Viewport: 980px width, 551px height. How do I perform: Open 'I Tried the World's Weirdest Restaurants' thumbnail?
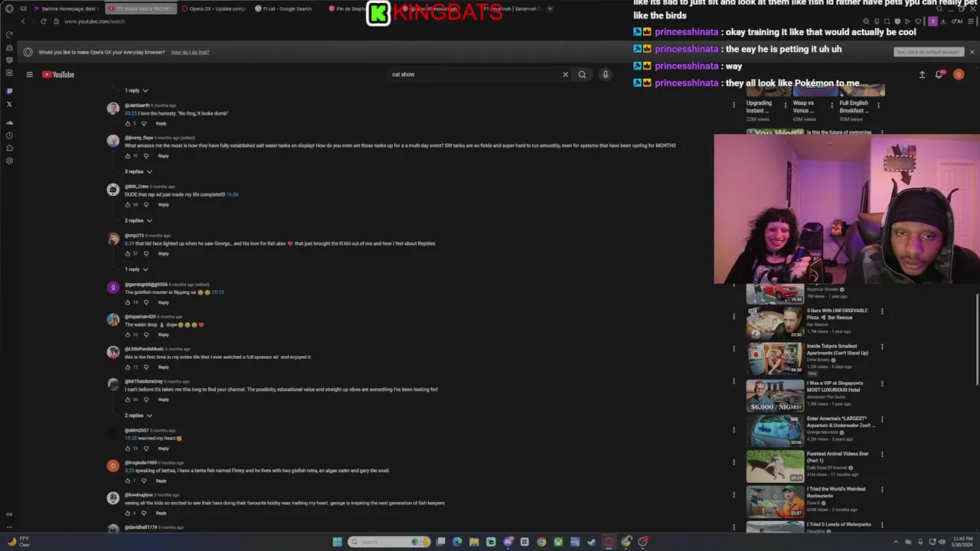(x=775, y=501)
